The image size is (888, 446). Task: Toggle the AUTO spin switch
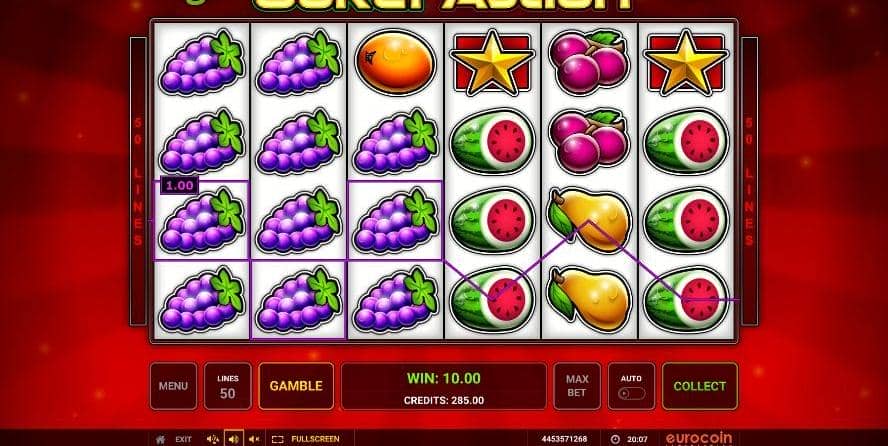tap(631, 393)
